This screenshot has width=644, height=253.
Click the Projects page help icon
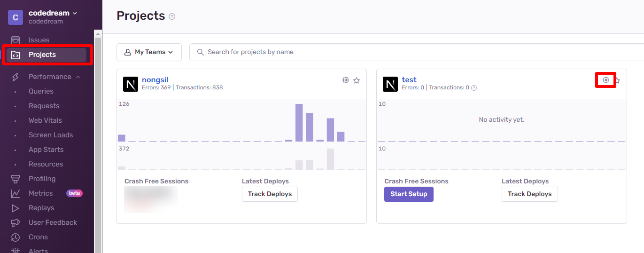[x=172, y=16]
